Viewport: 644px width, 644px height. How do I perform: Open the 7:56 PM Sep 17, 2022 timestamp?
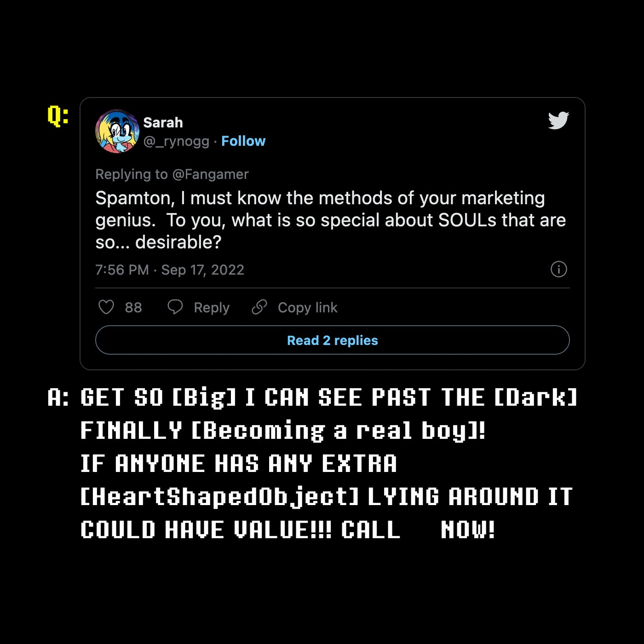click(169, 270)
